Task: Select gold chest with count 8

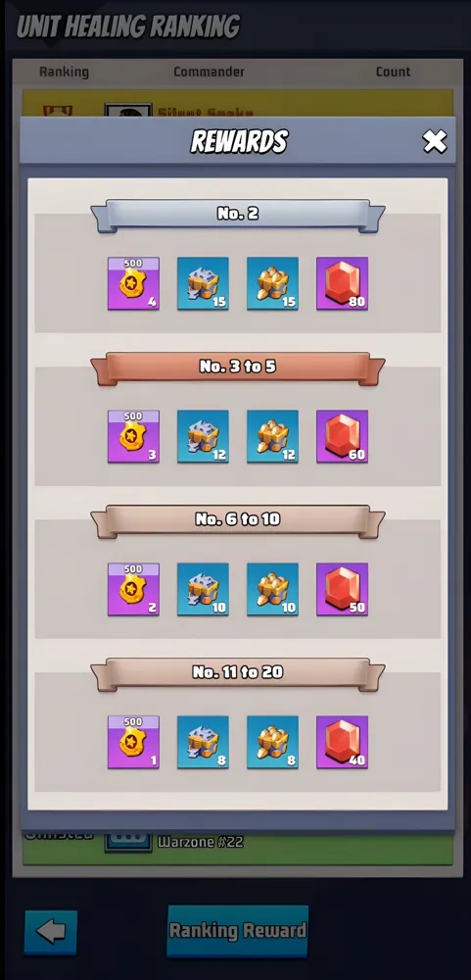Action: point(272,742)
